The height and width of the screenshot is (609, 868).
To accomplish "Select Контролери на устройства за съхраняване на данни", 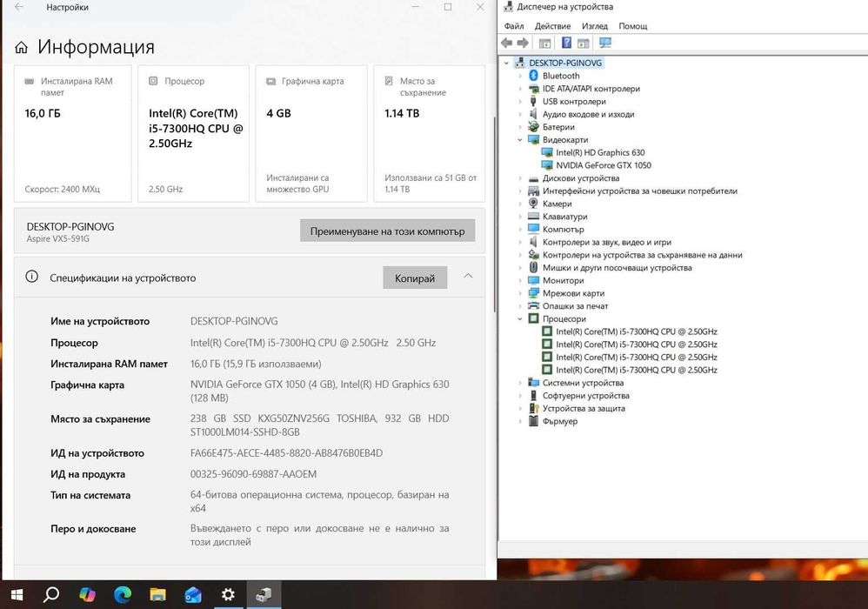I will 642,255.
